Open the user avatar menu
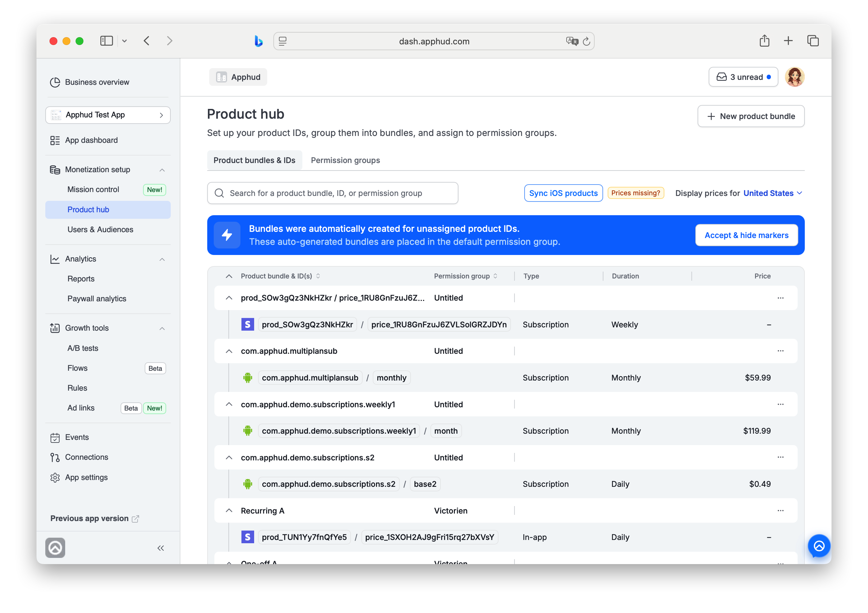Screen dimensions: 868x613 click(x=795, y=77)
